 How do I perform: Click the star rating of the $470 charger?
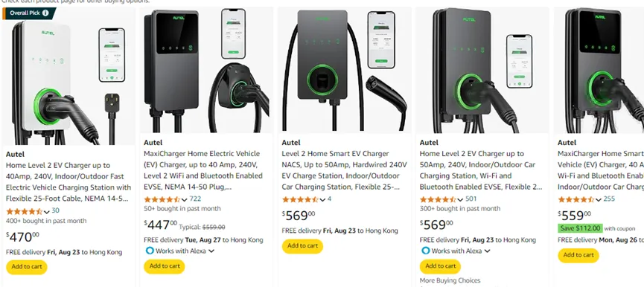click(25, 212)
